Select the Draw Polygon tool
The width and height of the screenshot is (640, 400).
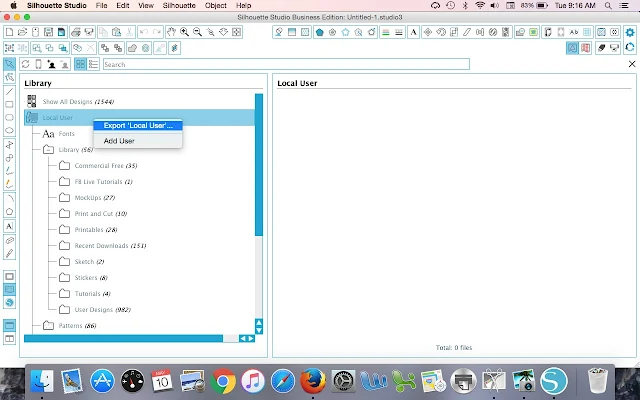coord(9,144)
